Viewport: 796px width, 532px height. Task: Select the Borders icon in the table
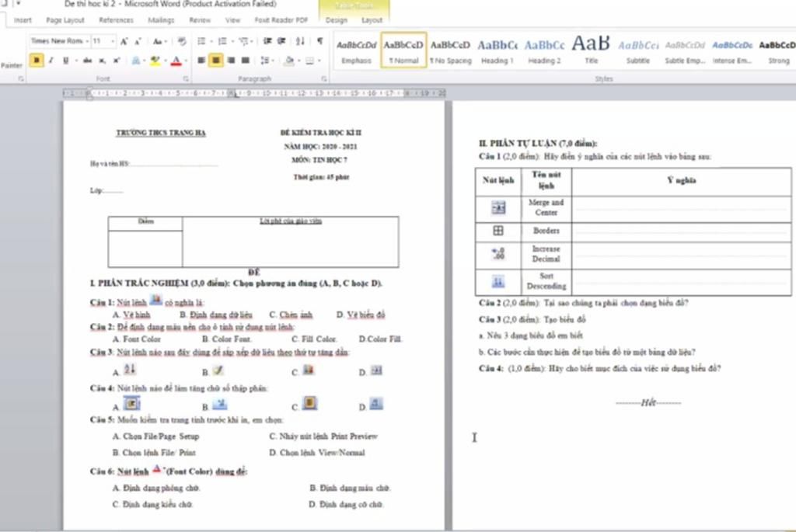[x=498, y=231]
